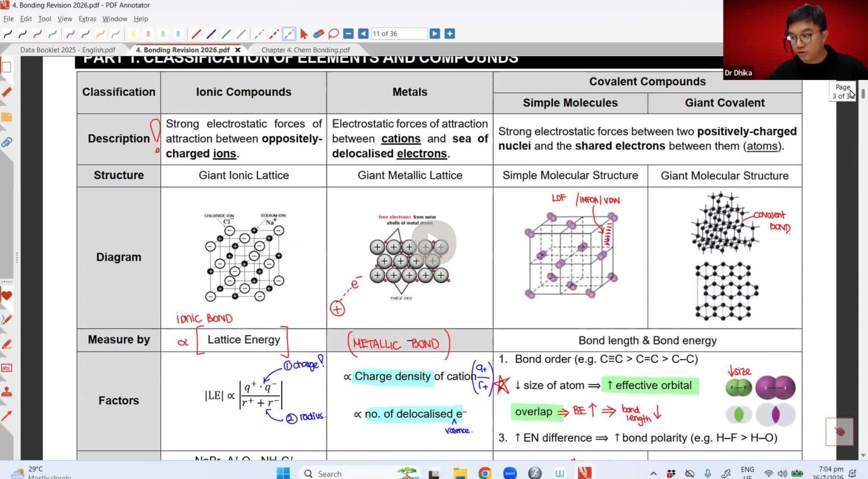Select the dark pink freehand pen preset
The height and width of the screenshot is (479, 868).
(85, 34)
